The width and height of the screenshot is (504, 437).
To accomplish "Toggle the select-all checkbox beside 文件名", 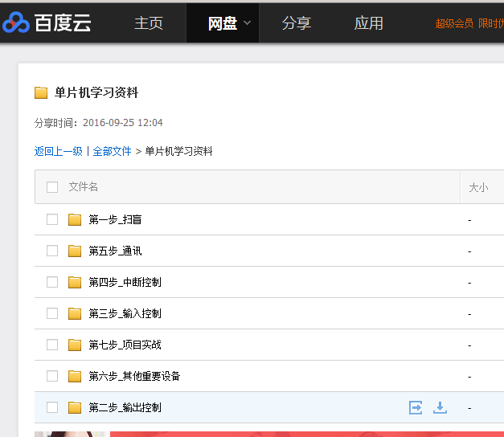I will tap(52, 187).
